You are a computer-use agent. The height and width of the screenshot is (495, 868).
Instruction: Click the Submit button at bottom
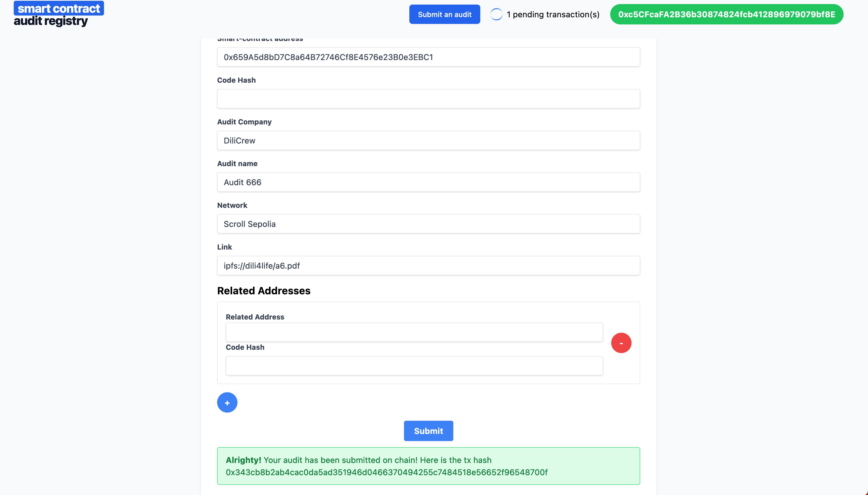tap(429, 431)
